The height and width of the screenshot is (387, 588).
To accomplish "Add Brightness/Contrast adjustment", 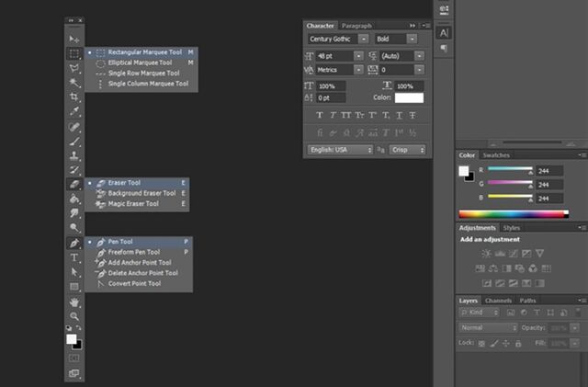I will tap(486, 254).
